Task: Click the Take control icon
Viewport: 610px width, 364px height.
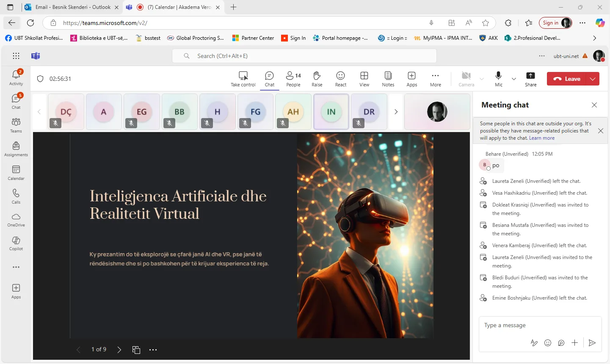Action: (243, 76)
